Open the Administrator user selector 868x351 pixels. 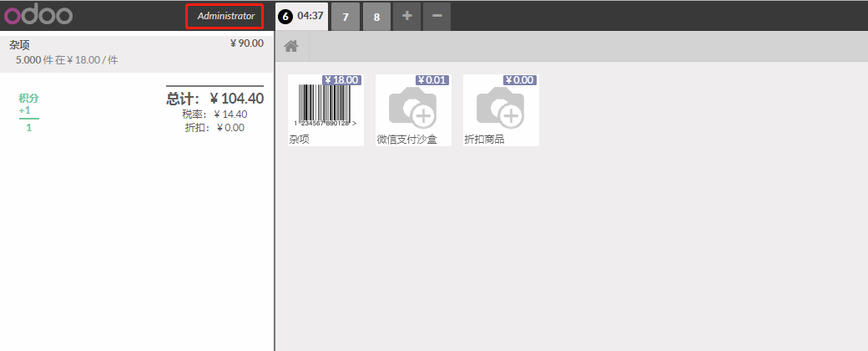226,16
